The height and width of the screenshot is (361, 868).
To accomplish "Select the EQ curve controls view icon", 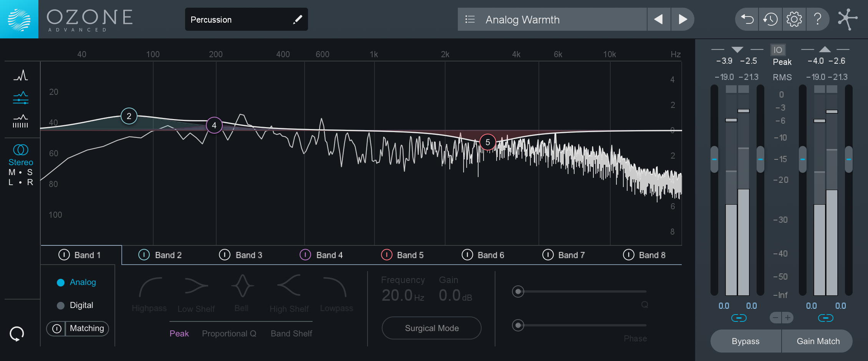I will point(21,98).
